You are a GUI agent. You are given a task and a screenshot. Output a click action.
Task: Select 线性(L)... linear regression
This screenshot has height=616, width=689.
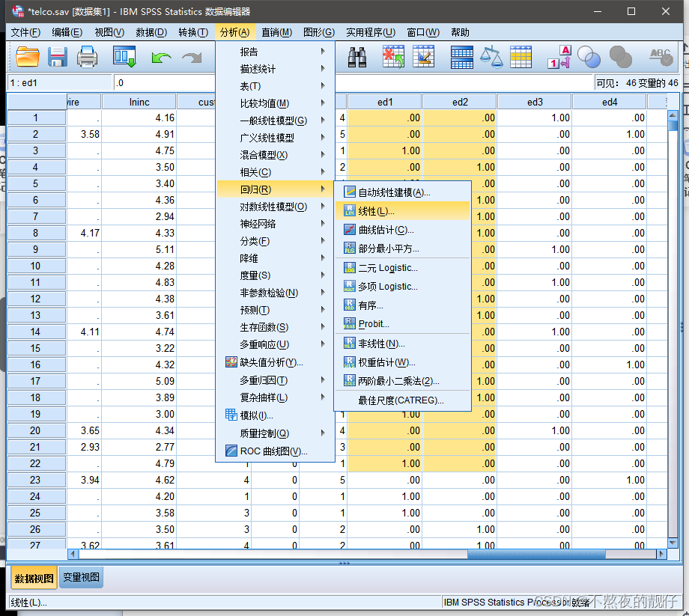402,211
